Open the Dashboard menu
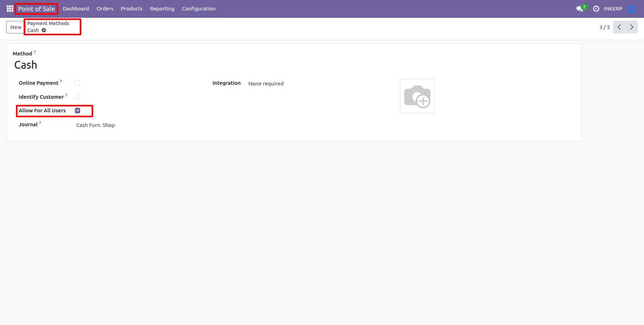 pyautogui.click(x=76, y=9)
